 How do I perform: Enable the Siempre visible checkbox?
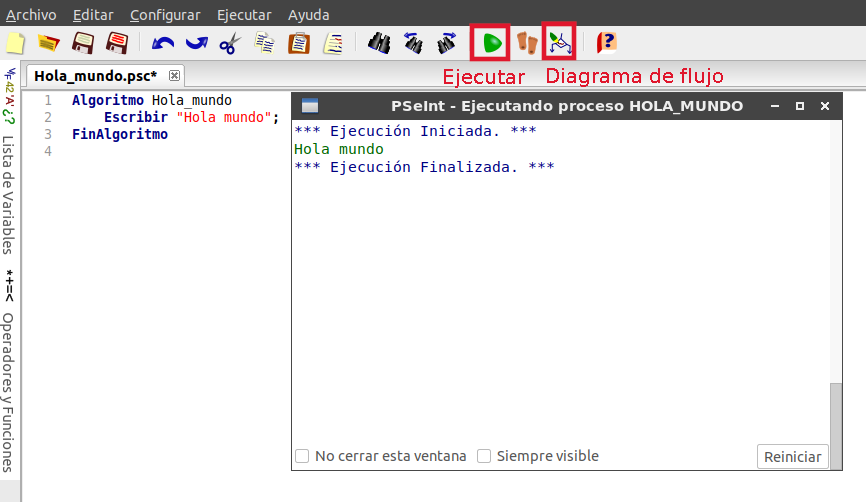484,456
